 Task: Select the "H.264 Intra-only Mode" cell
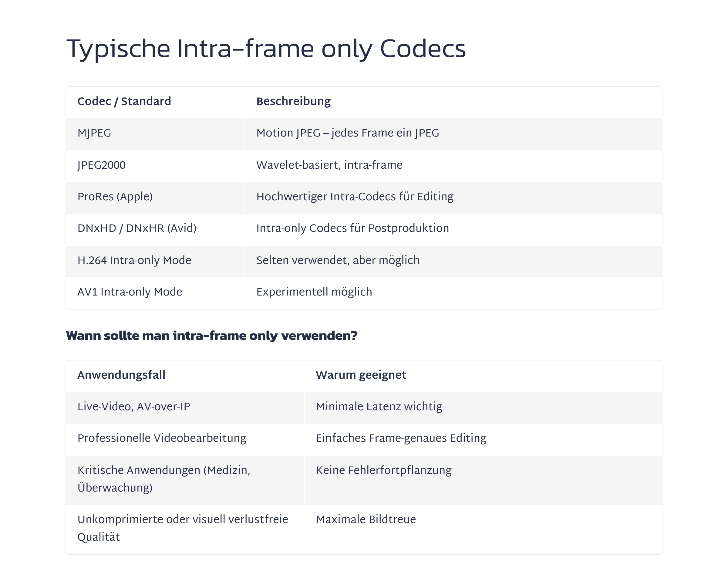coord(134,260)
